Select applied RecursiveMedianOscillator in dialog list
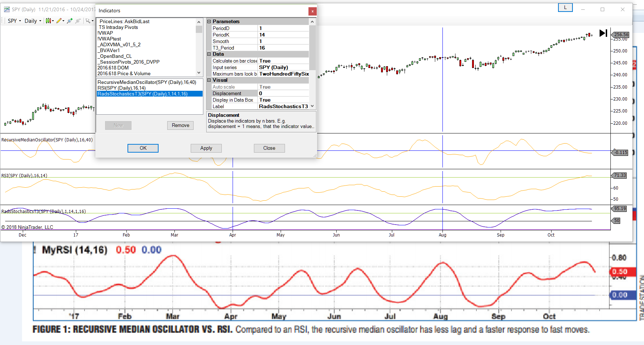 coord(150,82)
